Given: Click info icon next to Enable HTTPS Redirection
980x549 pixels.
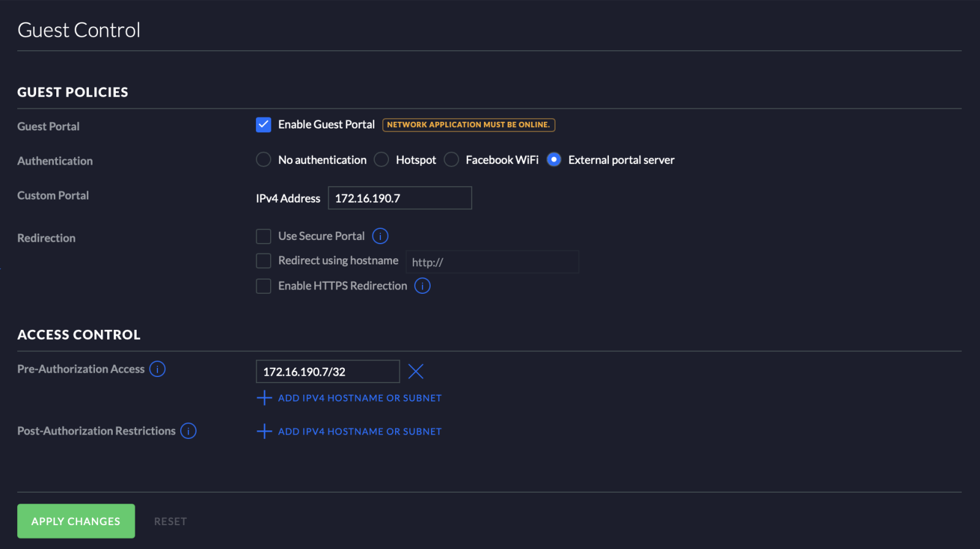Looking at the screenshot, I should [x=423, y=286].
